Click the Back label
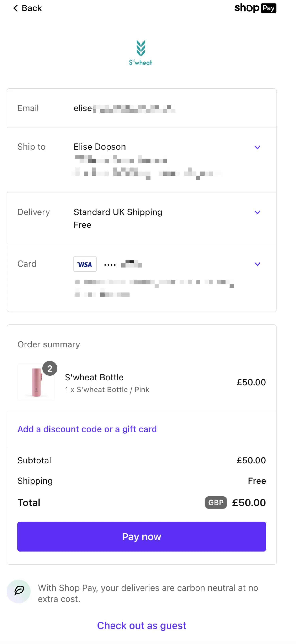296x644 pixels. click(x=32, y=8)
